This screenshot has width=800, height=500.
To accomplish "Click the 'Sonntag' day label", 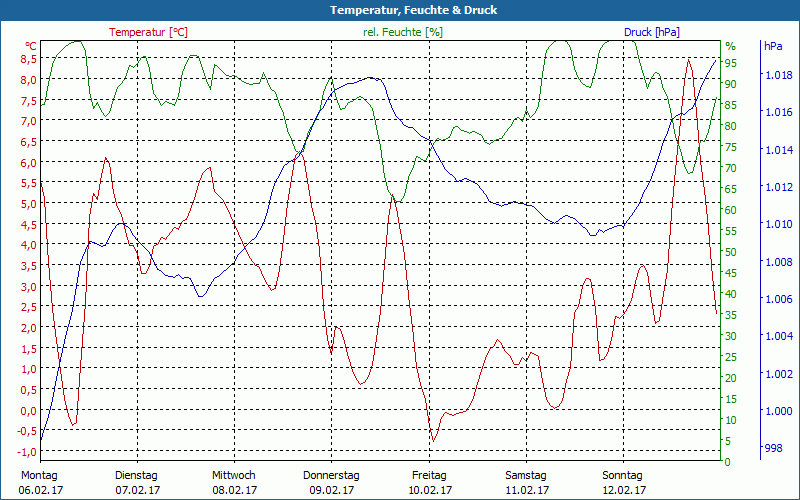I will (622, 475).
